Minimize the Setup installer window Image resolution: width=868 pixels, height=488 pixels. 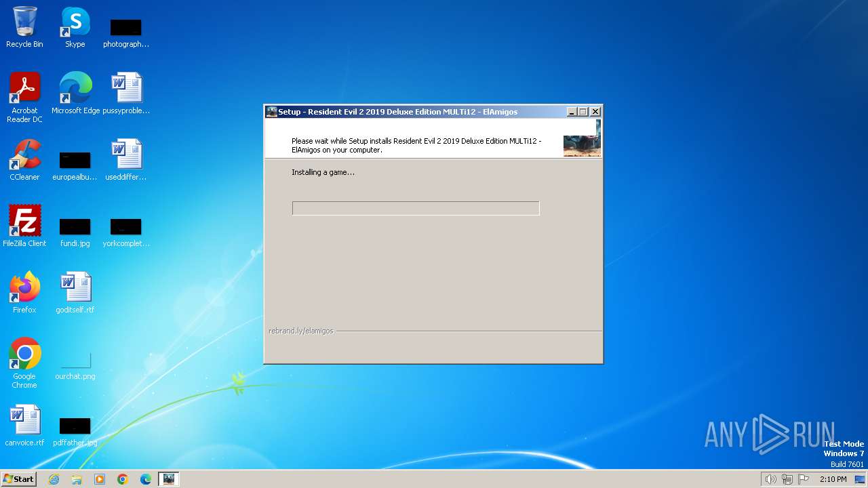point(572,112)
